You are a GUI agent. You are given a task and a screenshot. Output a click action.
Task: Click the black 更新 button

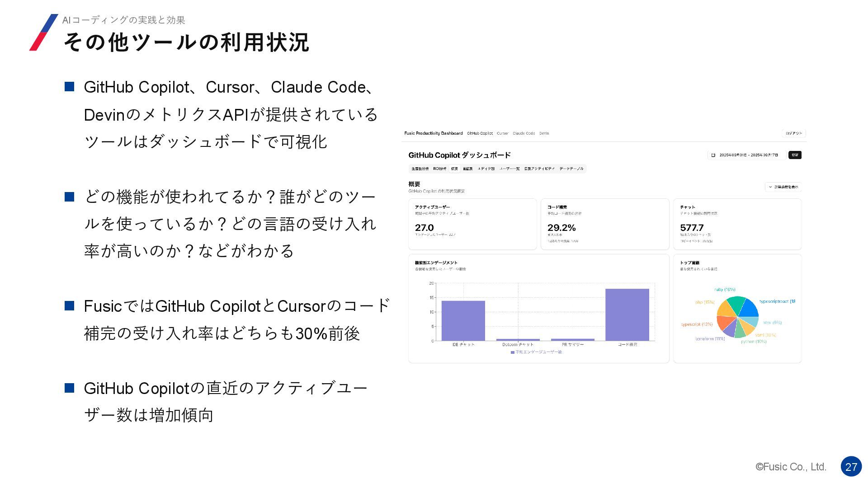click(x=795, y=155)
